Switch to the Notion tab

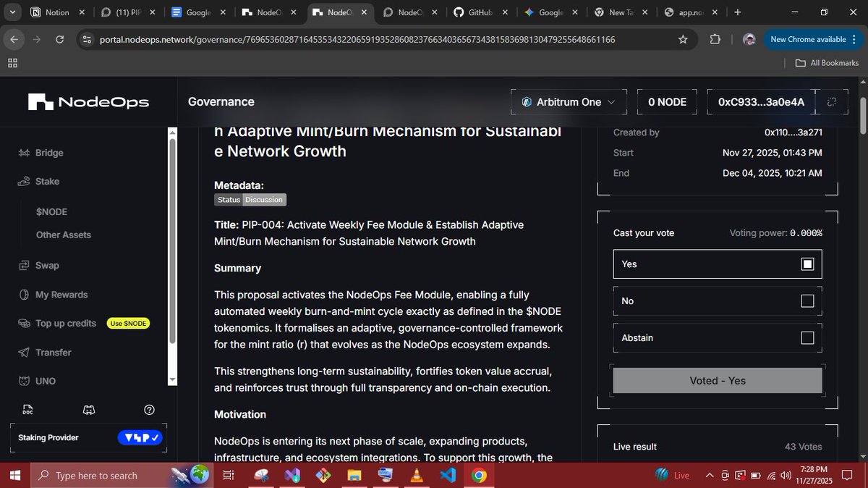[58, 12]
